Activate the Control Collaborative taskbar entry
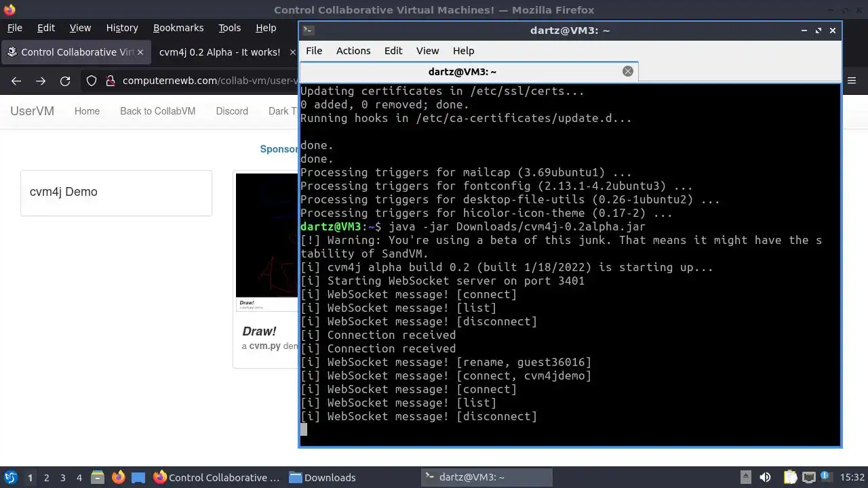This screenshot has height=488, width=868. coord(217,477)
